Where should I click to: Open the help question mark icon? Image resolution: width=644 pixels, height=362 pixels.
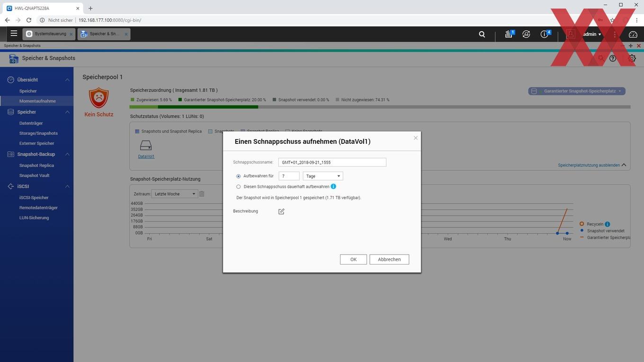point(613,58)
